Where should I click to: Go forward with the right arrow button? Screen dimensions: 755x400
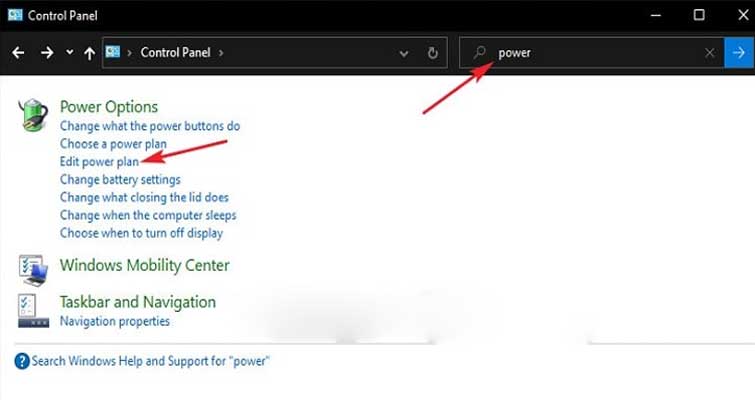click(x=47, y=52)
